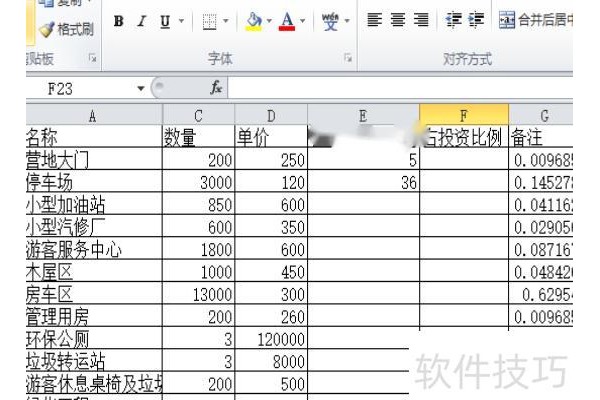
Task: Select cell '名称' header
Action: point(94,137)
